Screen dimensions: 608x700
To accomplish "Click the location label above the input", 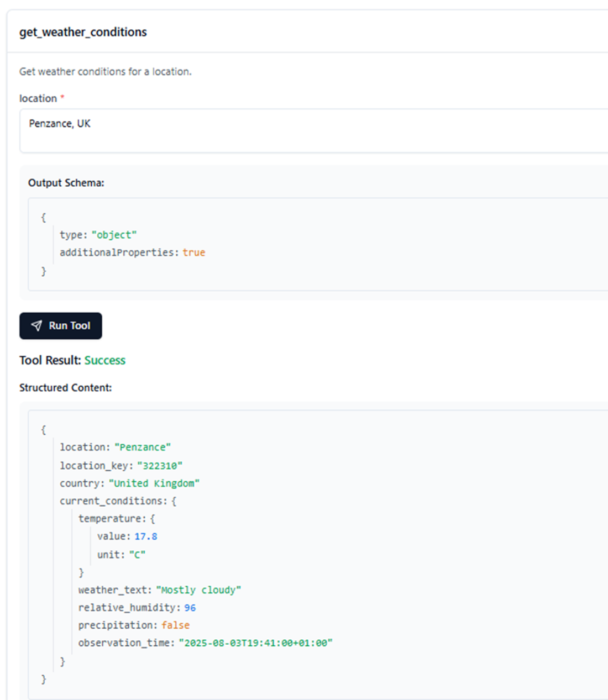I will [38, 98].
